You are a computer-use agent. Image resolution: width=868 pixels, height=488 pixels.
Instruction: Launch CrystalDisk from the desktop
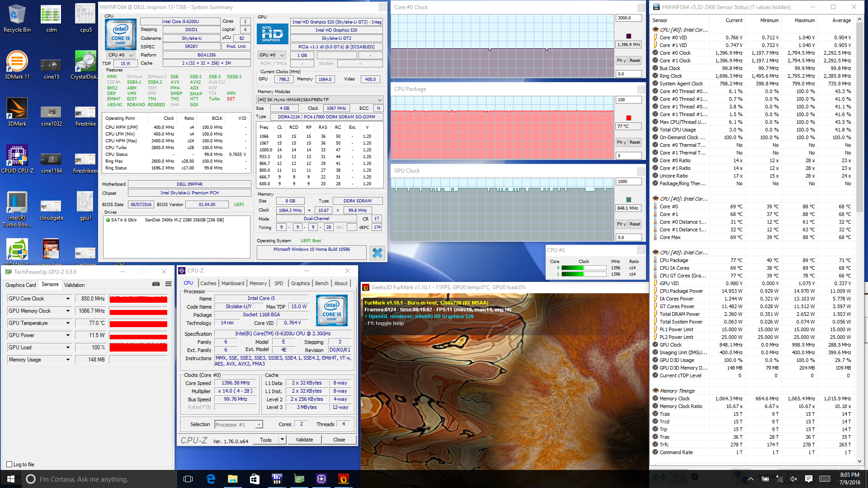click(x=85, y=65)
